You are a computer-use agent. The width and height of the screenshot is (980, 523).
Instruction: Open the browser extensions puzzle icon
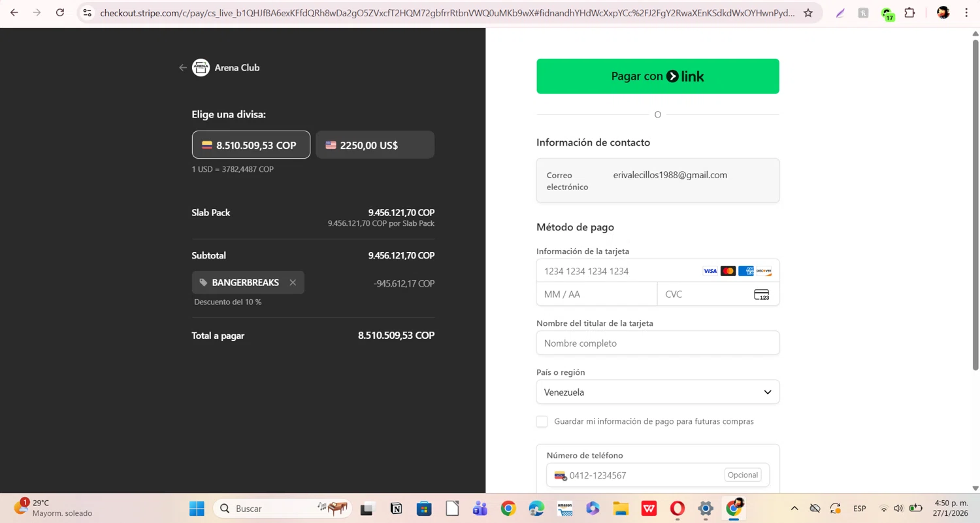click(x=909, y=13)
